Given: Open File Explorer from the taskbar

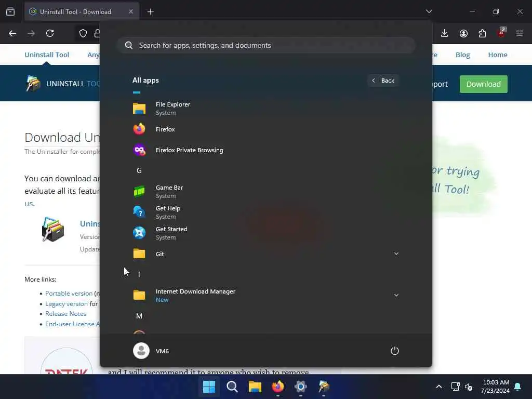Looking at the screenshot, I should click(255, 387).
